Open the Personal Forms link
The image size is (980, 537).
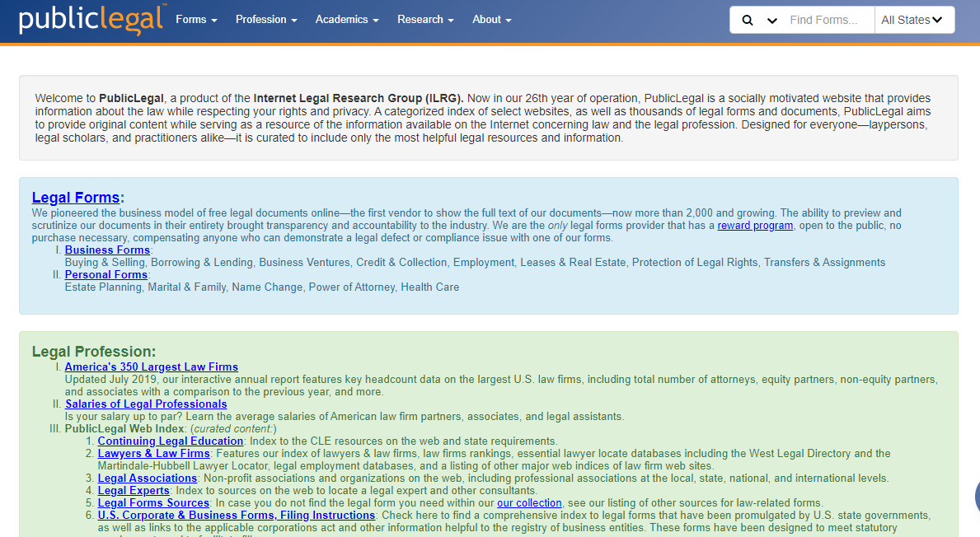106,275
